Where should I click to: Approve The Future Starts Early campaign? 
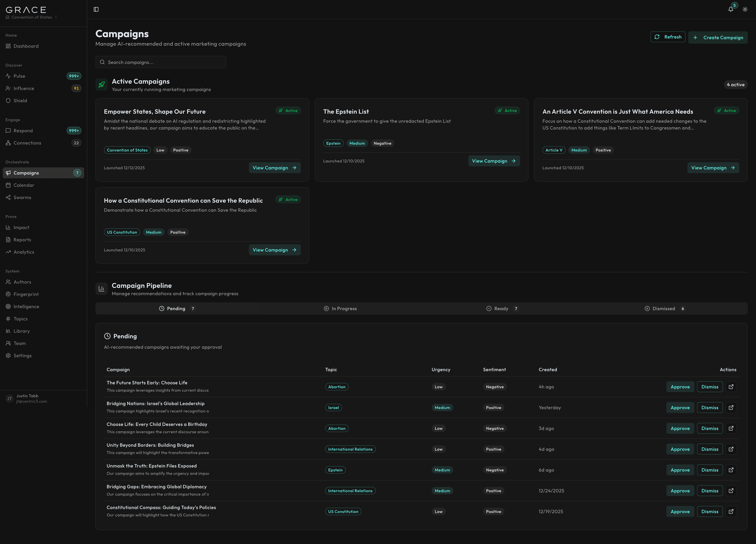[x=680, y=387]
